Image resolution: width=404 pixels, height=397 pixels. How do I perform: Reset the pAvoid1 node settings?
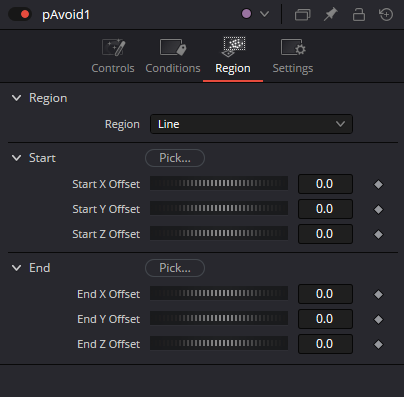coord(386,14)
